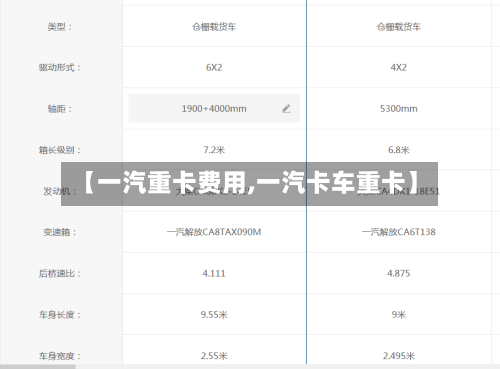Click the horizontal scrollbar thumb at the bottom
500x369 pixels.
pyautogui.click(x=38, y=367)
